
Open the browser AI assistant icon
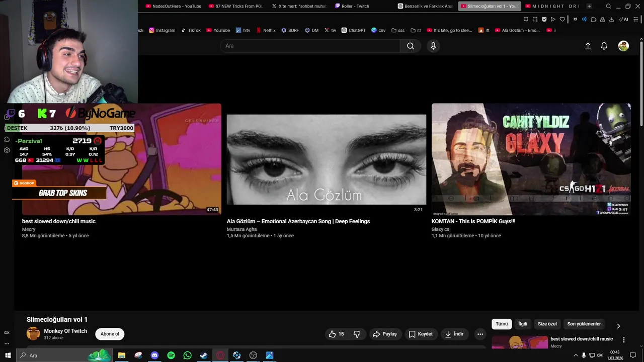(623, 20)
